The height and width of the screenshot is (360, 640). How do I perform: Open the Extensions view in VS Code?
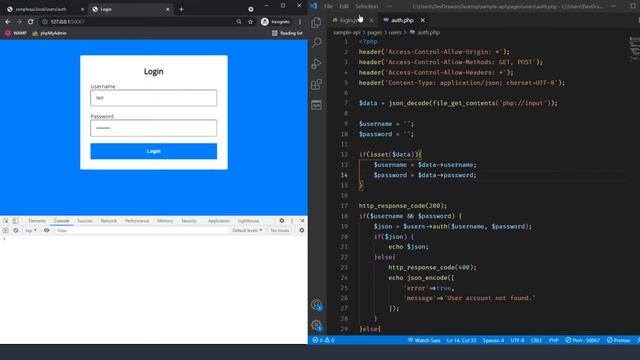point(316,84)
